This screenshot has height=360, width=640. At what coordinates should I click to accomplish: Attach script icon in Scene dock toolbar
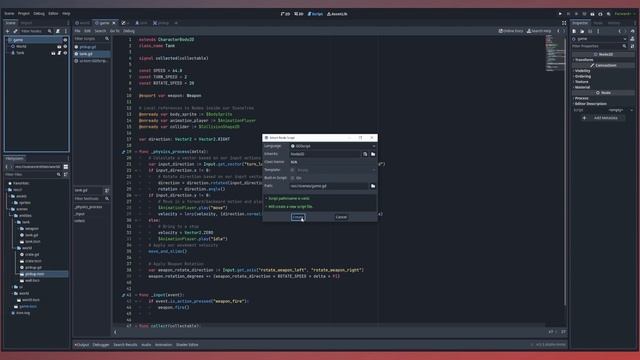point(58,31)
